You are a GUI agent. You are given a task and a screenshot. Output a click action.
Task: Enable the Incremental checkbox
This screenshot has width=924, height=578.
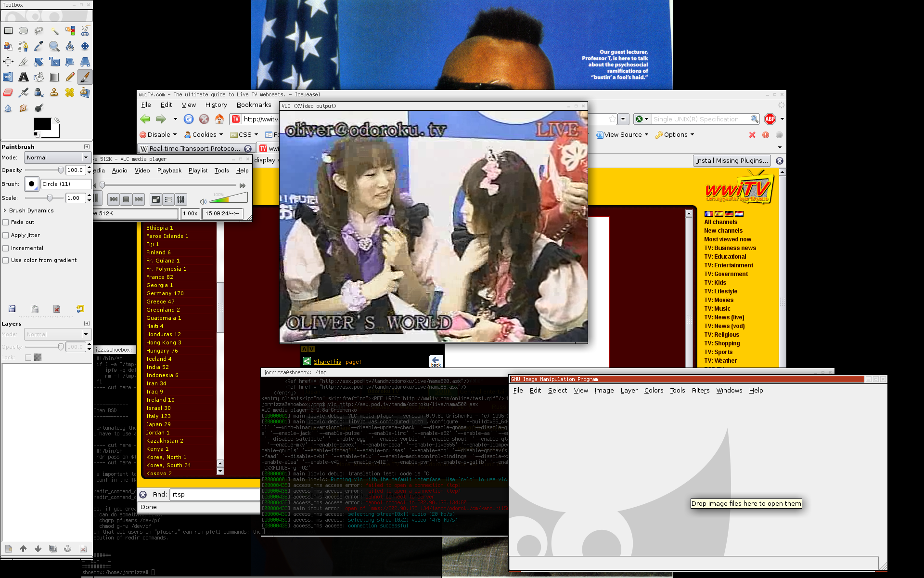pyautogui.click(x=6, y=249)
